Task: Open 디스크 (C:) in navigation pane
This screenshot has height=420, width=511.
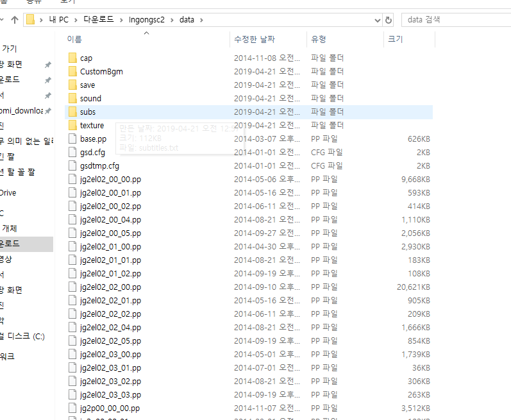Action: (x=22, y=336)
